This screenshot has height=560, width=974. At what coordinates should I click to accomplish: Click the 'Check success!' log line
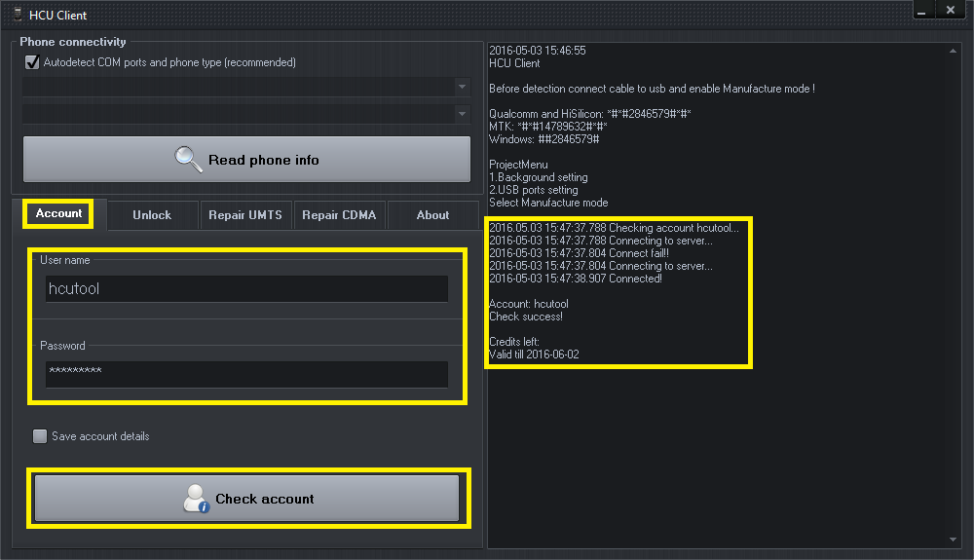526,317
